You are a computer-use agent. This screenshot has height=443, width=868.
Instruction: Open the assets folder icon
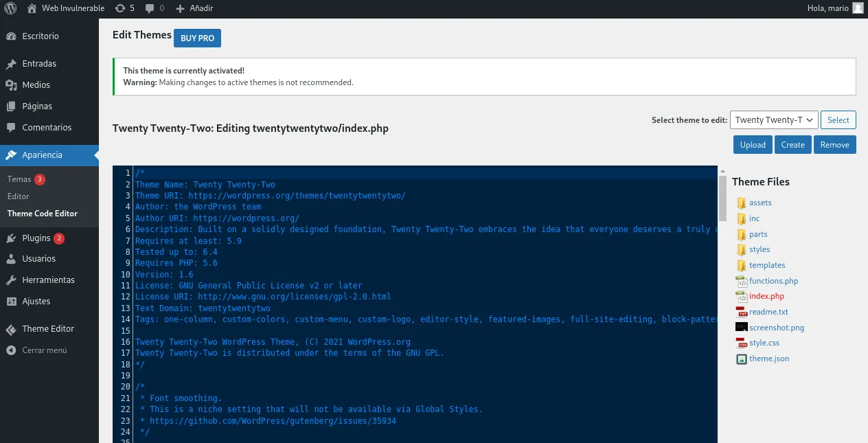[x=741, y=203]
